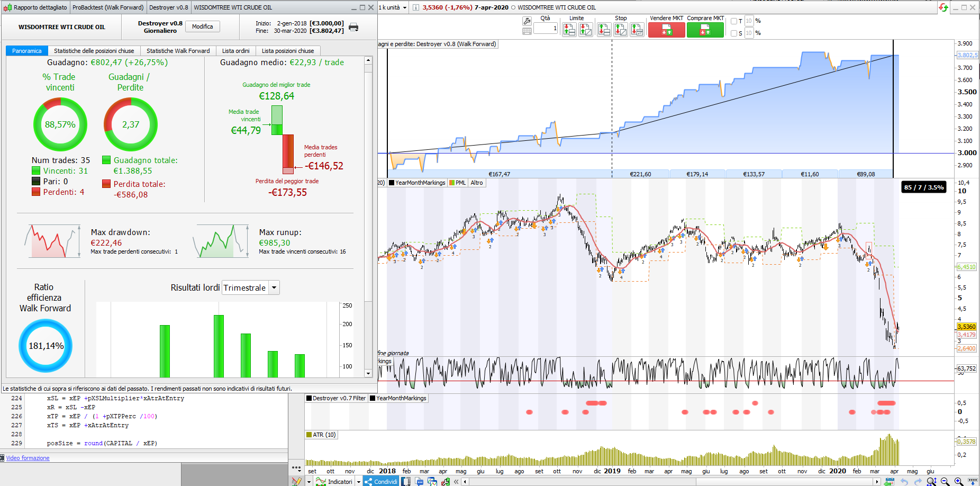
Task: Expand drawing tool dropdown arrow
Action: click(309, 481)
